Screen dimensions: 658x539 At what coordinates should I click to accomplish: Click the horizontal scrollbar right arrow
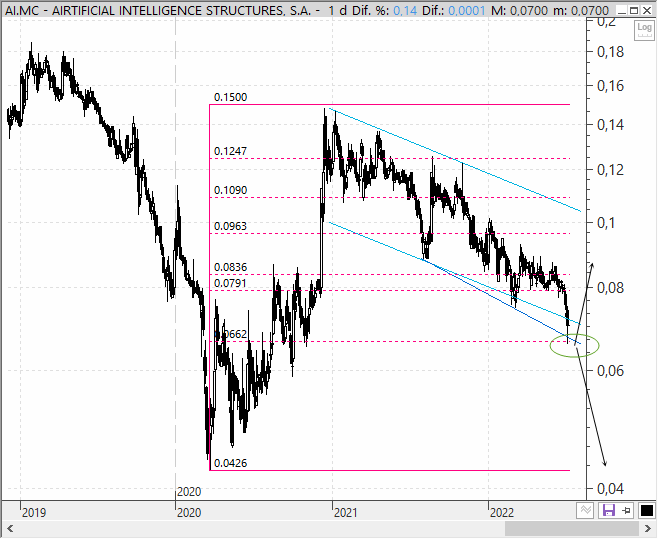pos(648,529)
